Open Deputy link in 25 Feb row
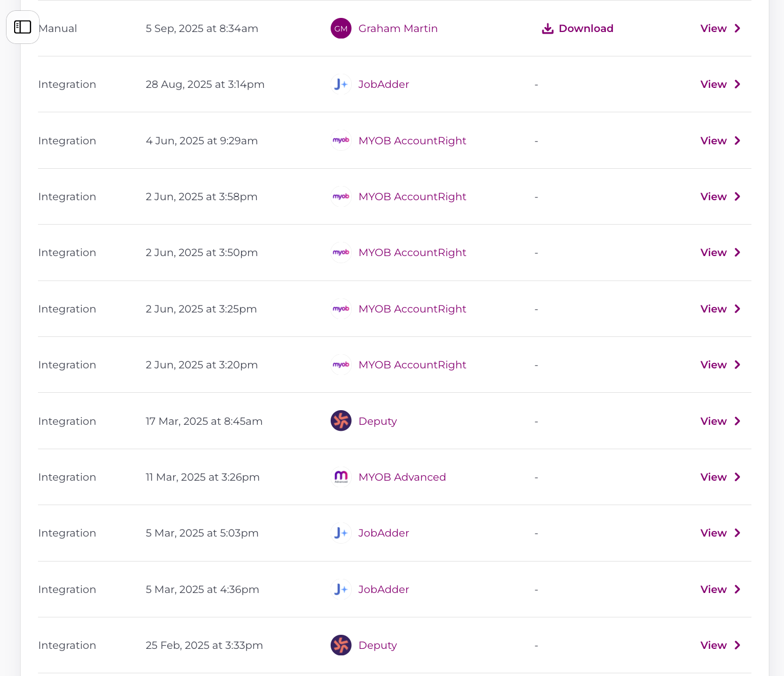 pyautogui.click(x=377, y=646)
